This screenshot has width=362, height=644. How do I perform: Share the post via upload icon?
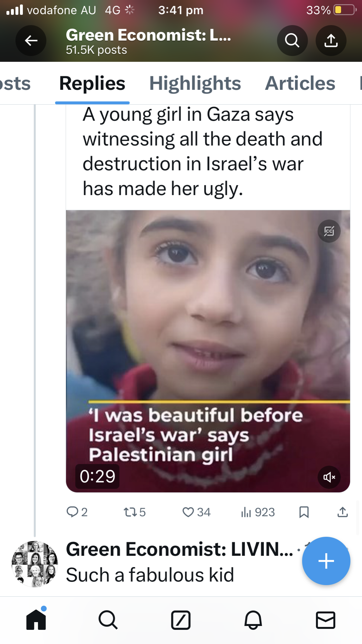click(x=343, y=512)
